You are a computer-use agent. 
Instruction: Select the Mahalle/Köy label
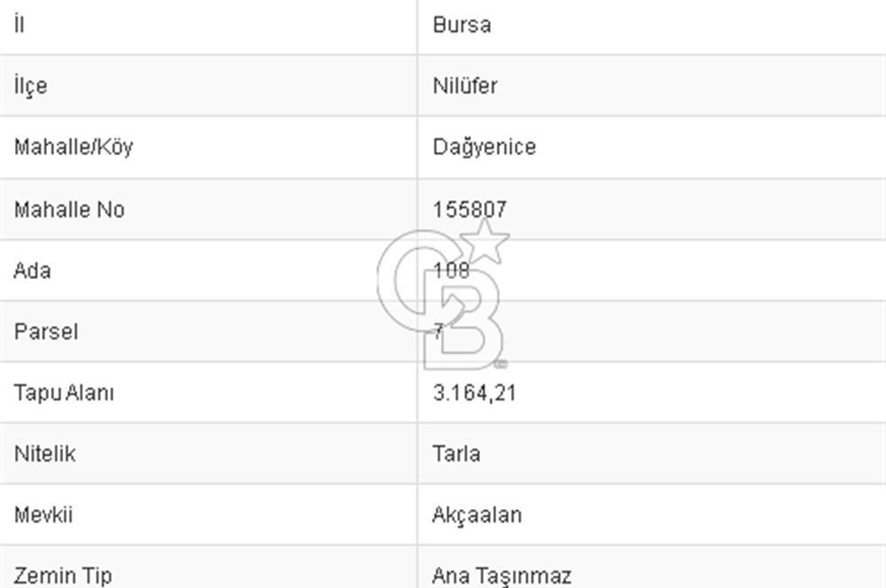(x=74, y=147)
